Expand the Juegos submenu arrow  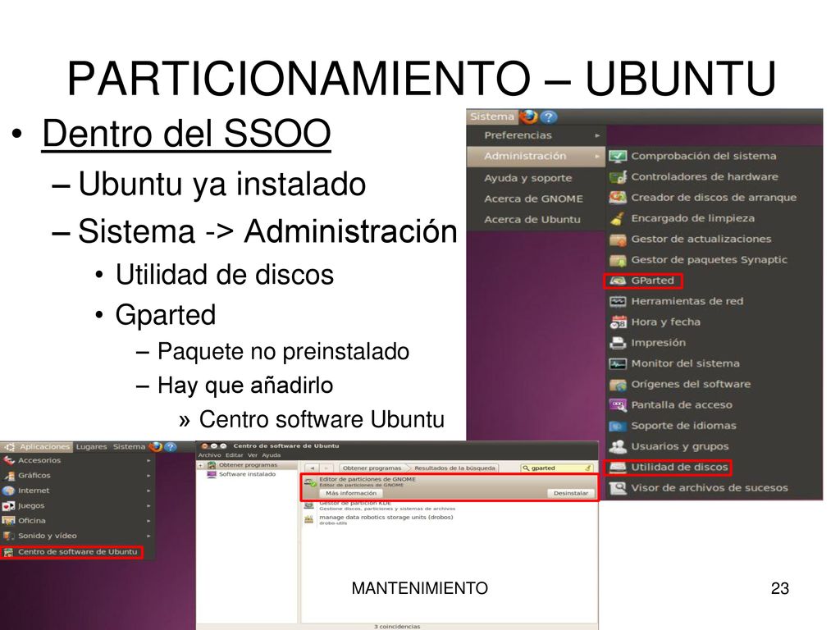[148, 505]
